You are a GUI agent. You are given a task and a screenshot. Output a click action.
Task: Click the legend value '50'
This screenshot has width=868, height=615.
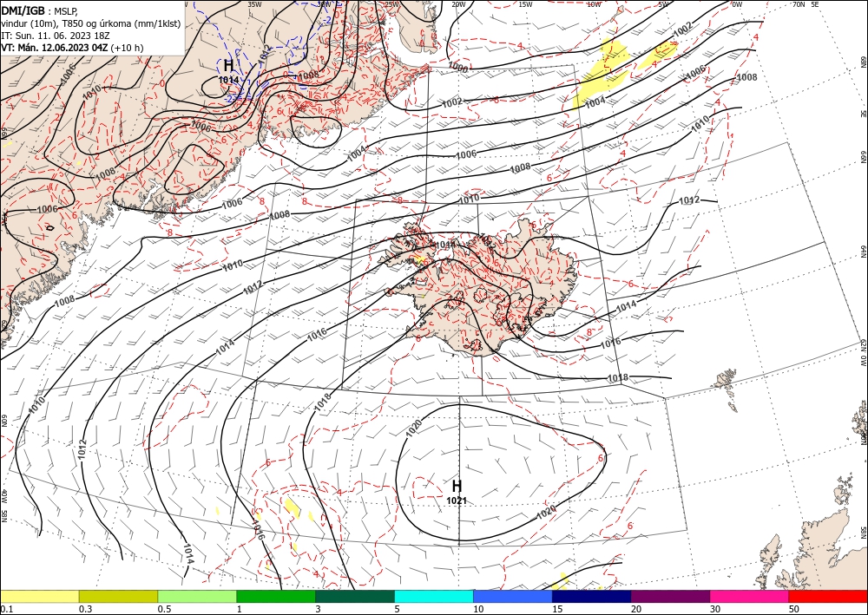[x=794, y=610]
